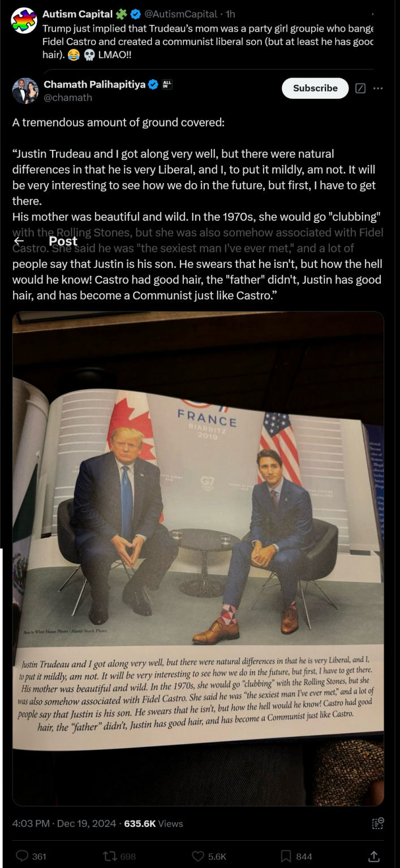This screenshot has width=400, height=868.
Task: Like the post with heart icon
Action: [x=197, y=856]
